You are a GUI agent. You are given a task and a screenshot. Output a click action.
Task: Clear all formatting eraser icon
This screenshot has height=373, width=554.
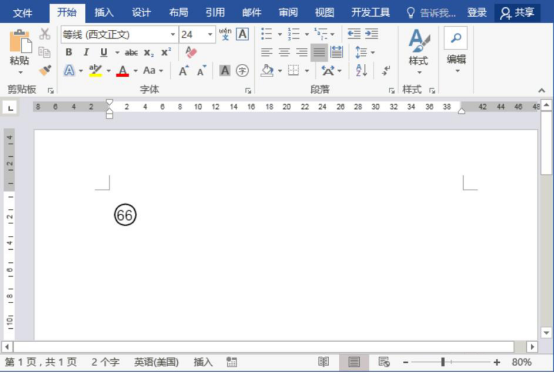(191, 52)
